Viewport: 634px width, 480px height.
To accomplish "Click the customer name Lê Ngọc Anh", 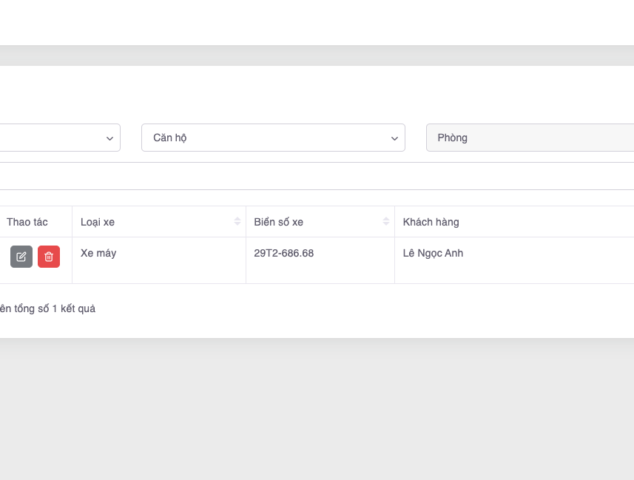I will [x=433, y=253].
